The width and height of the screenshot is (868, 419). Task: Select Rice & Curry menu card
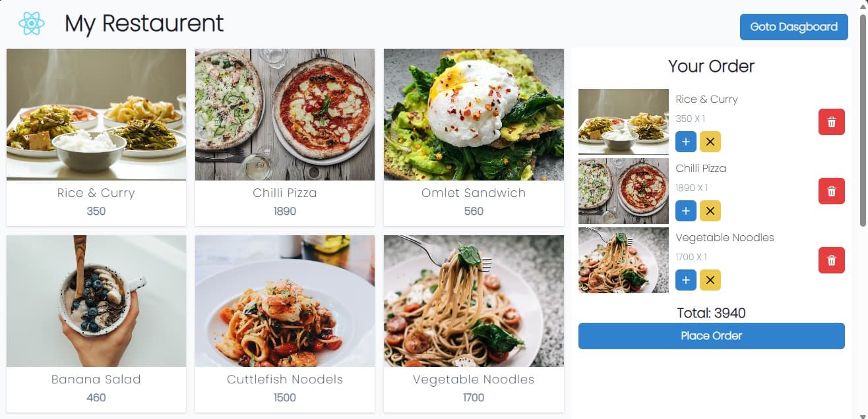click(x=96, y=137)
